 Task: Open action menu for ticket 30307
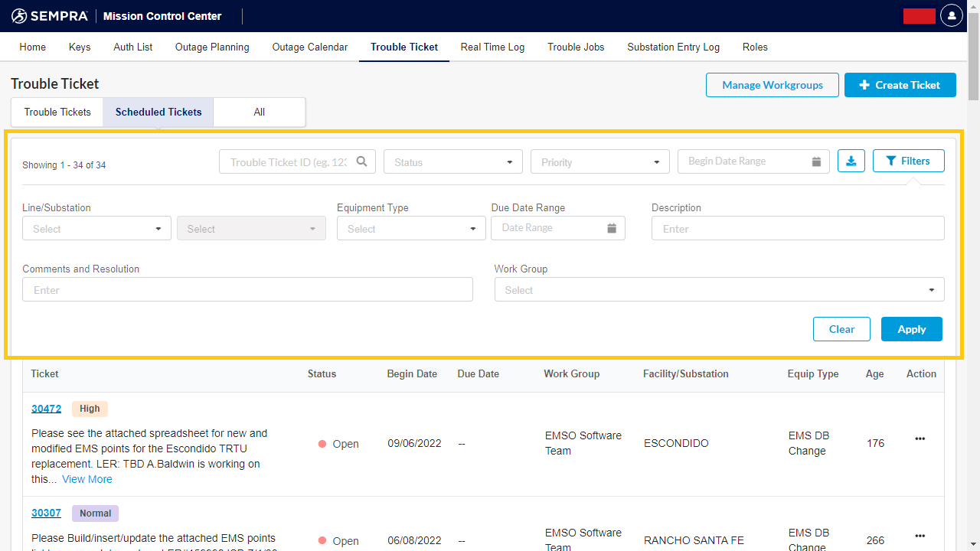tap(920, 536)
